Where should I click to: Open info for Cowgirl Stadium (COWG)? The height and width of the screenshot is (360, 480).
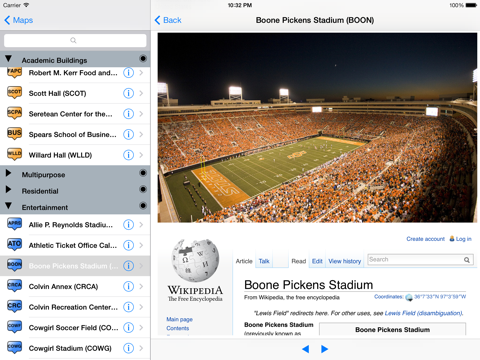128,348
